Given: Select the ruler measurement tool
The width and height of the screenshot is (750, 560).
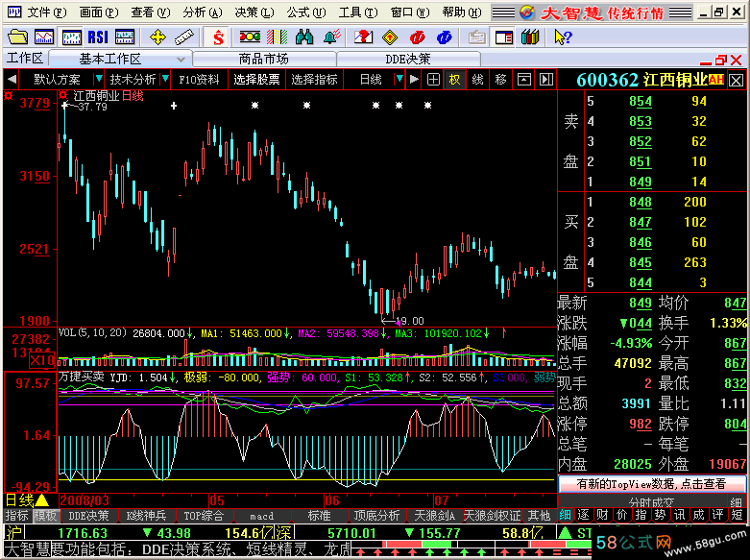Looking at the screenshot, I should pos(184,37).
